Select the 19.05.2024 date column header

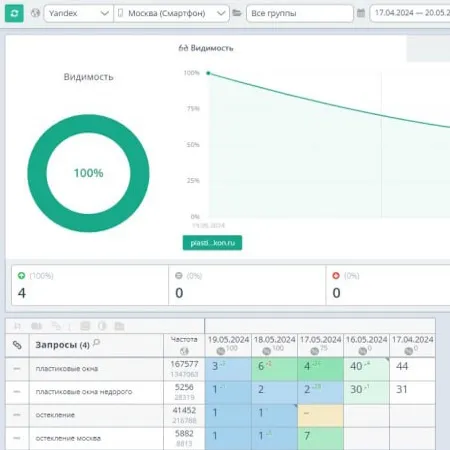pos(228,345)
